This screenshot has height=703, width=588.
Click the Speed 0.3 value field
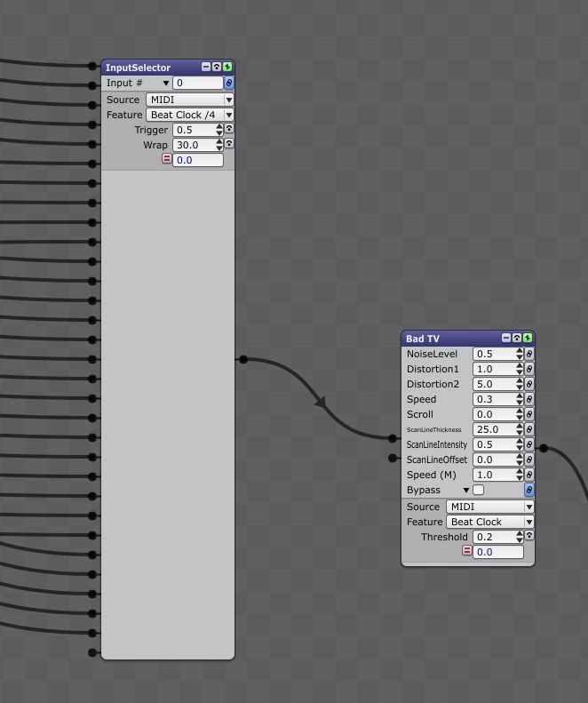(x=495, y=399)
